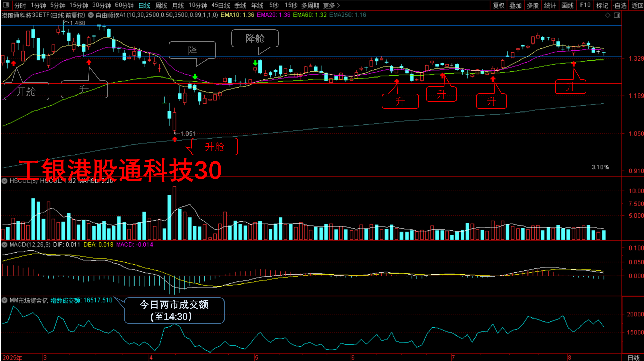Select the 10分钟 period
Screen dimensions: 644x361
pyautogui.click(x=198, y=5)
